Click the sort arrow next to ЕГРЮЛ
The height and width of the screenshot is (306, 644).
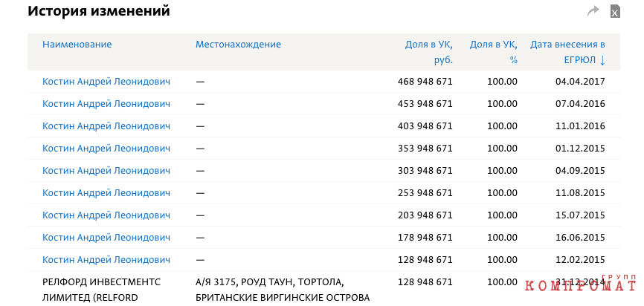pos(602,60)
